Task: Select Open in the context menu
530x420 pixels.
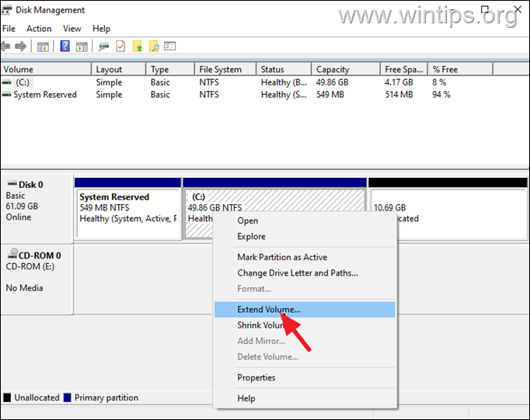Action: pyautogui.click(x=305, y=220)
